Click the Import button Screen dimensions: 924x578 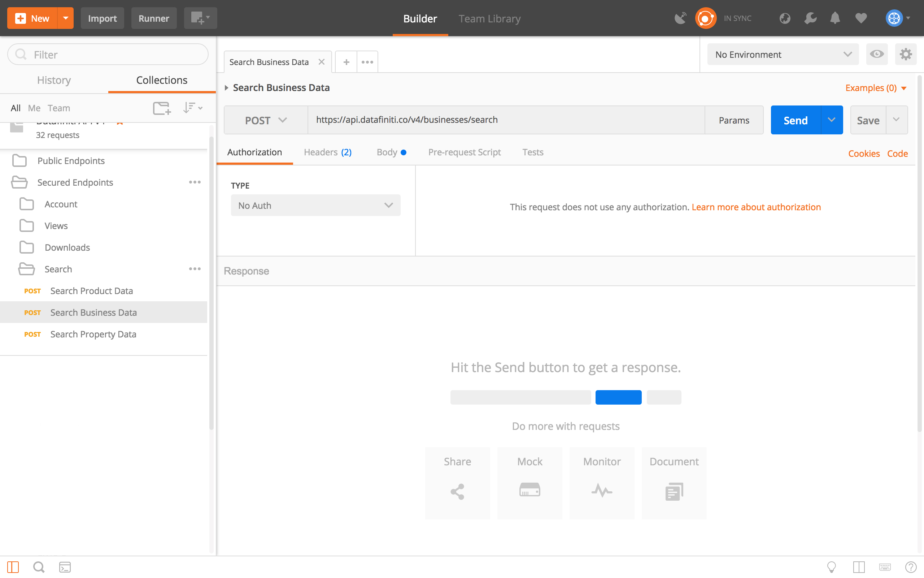click(103, 18)
